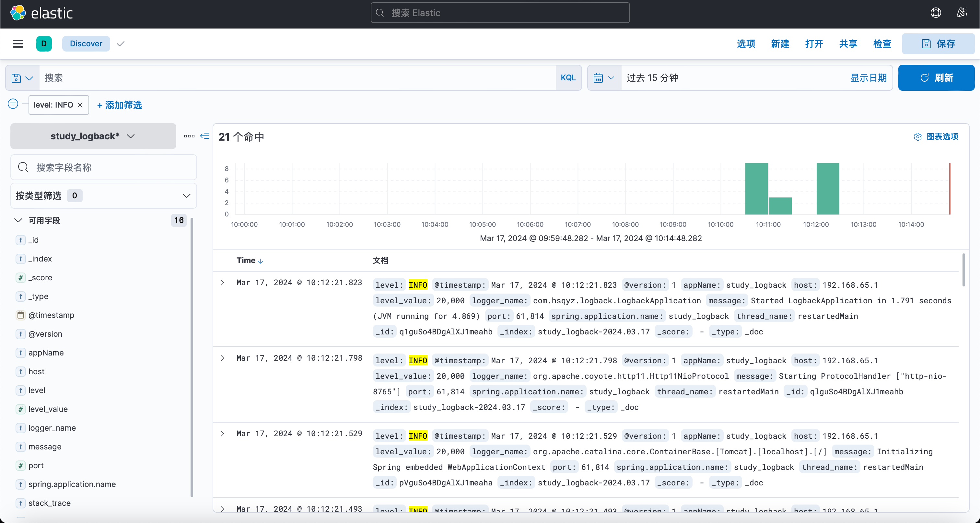Click the chart options icon
The width and height of the screenshot is (980, 523).
(x=918, y=137)
